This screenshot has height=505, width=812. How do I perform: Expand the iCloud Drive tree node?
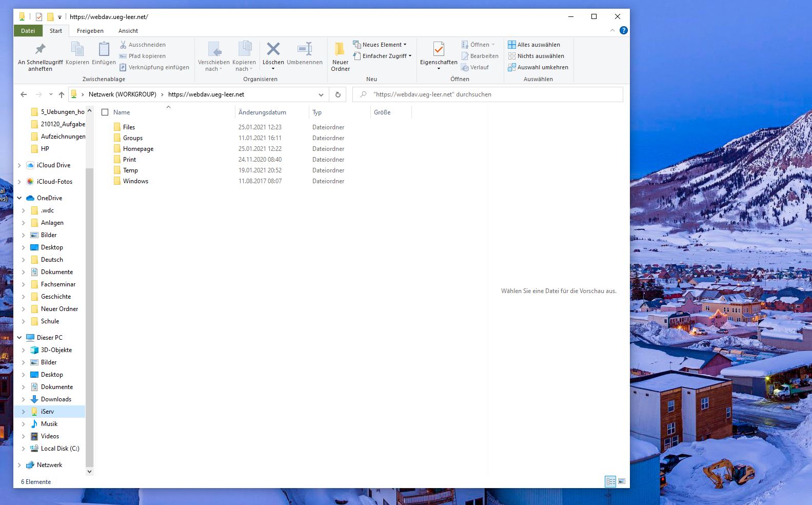click(x=19, y=165)
